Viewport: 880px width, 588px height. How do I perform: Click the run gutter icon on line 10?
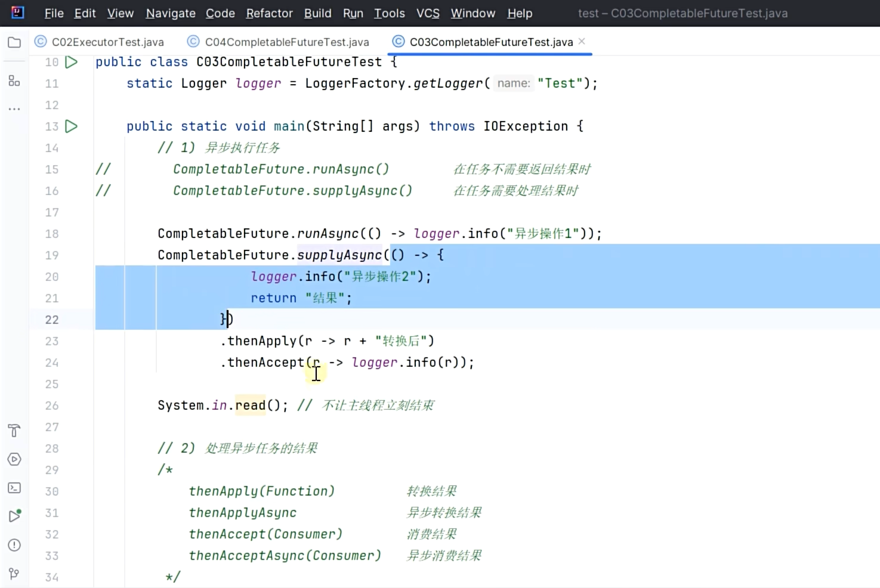pos(71,61)
